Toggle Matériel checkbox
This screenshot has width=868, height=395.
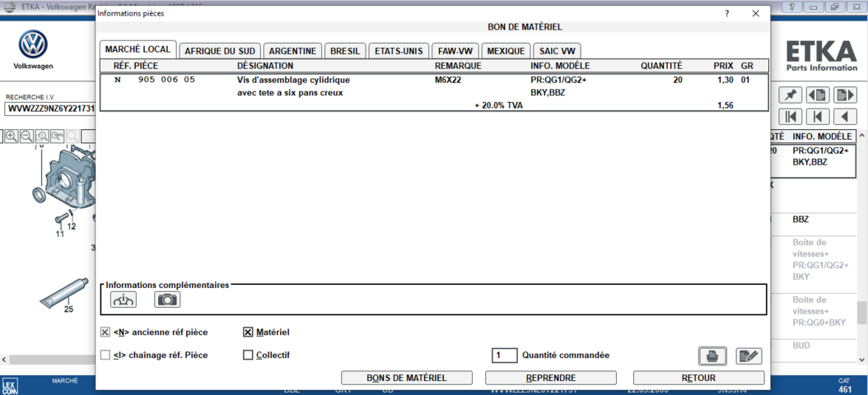pyautogui.click(x=248, y=332)
